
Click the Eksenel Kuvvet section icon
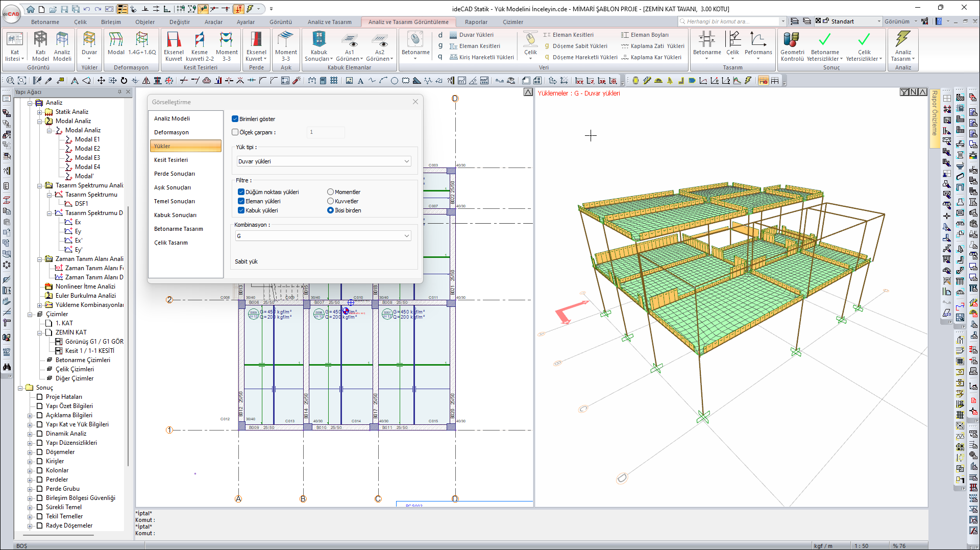tap(174, 46)
